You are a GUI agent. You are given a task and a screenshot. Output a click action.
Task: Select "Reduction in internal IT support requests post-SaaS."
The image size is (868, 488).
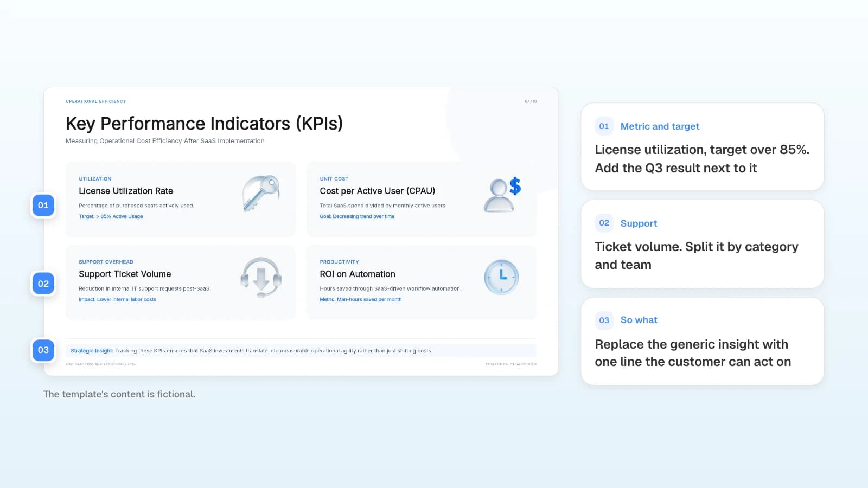145,289
